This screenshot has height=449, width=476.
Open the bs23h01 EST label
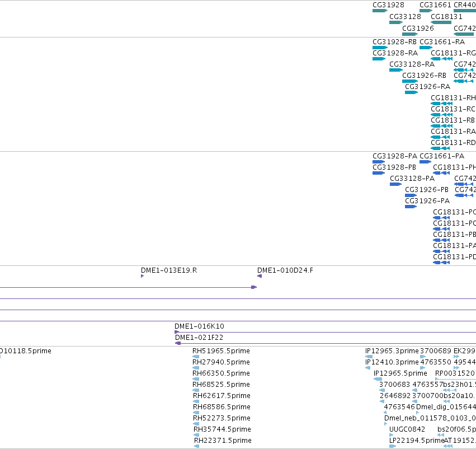[460, 384]
